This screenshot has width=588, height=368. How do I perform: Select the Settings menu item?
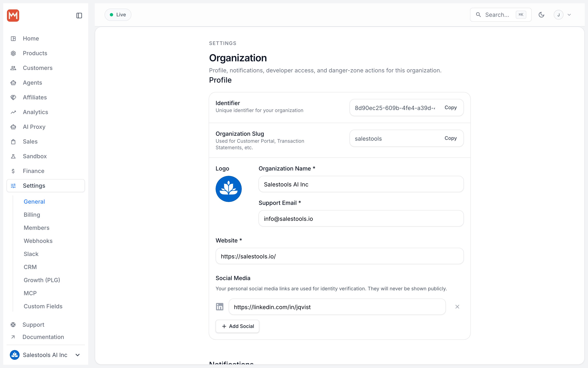point(46,186)
